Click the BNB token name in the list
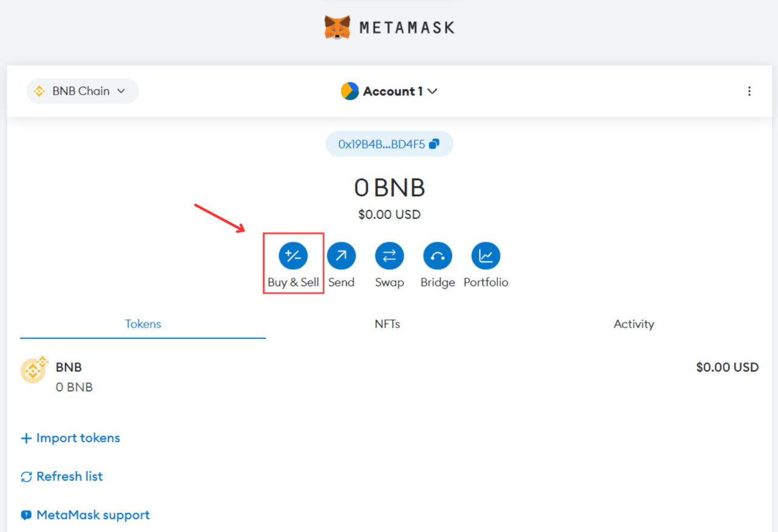Viewport: 778px width, 532px height. (69, 367)
